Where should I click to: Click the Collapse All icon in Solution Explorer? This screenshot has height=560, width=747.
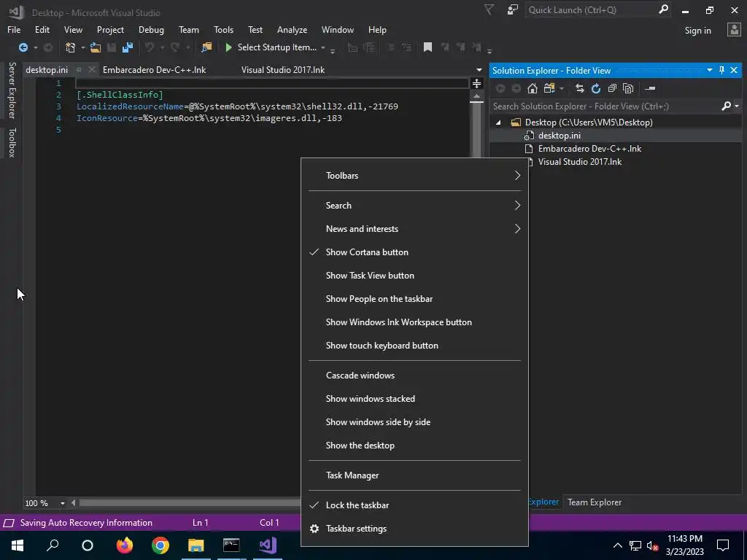tap(612, 88)
